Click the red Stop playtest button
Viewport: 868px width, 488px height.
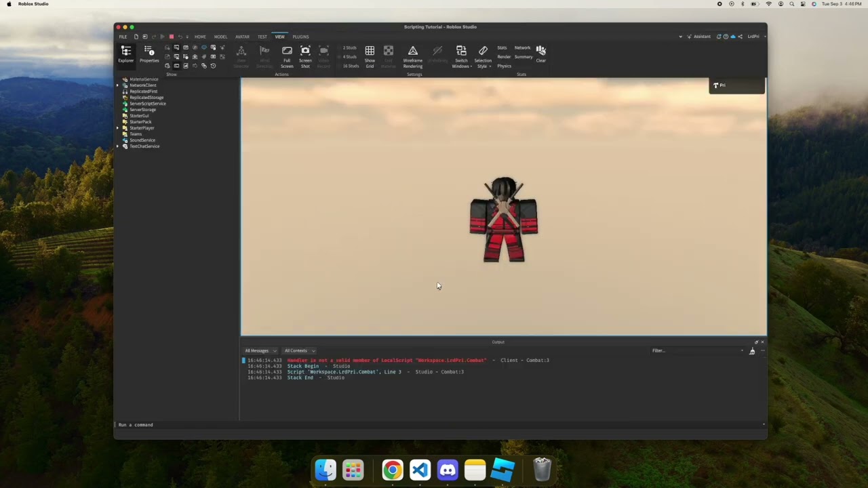click(x=172, y=37)
